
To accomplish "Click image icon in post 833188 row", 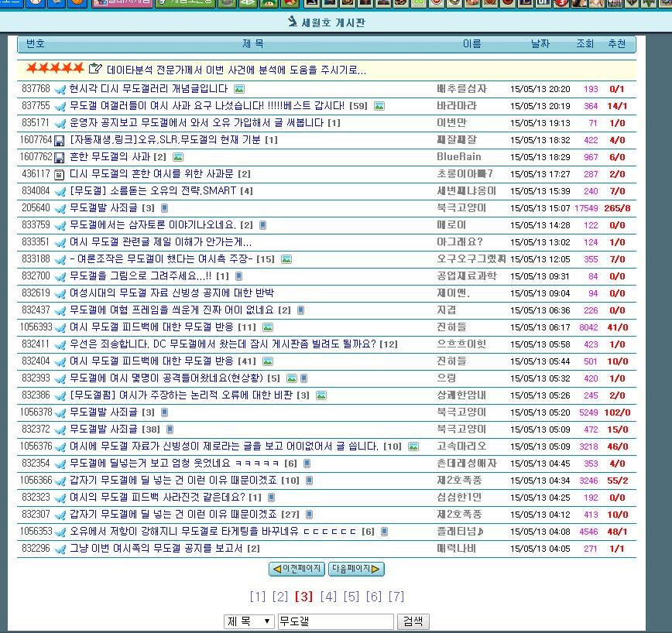I will 286,259.
